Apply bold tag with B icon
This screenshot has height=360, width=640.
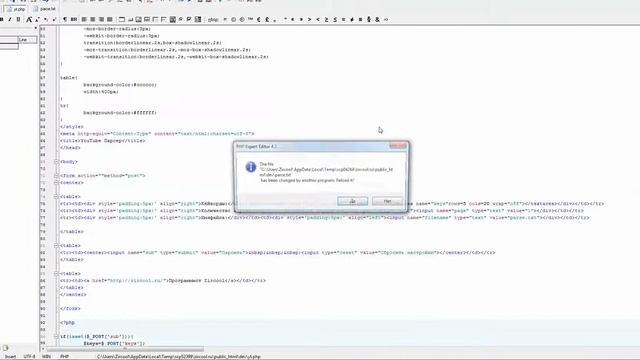tap(2, 19)
